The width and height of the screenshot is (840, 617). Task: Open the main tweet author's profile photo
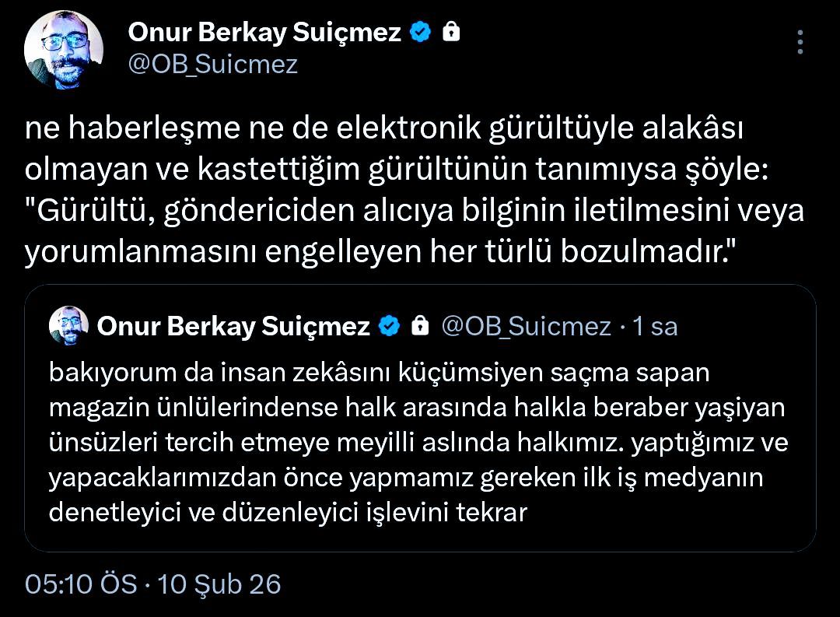[x=64, y=51]
